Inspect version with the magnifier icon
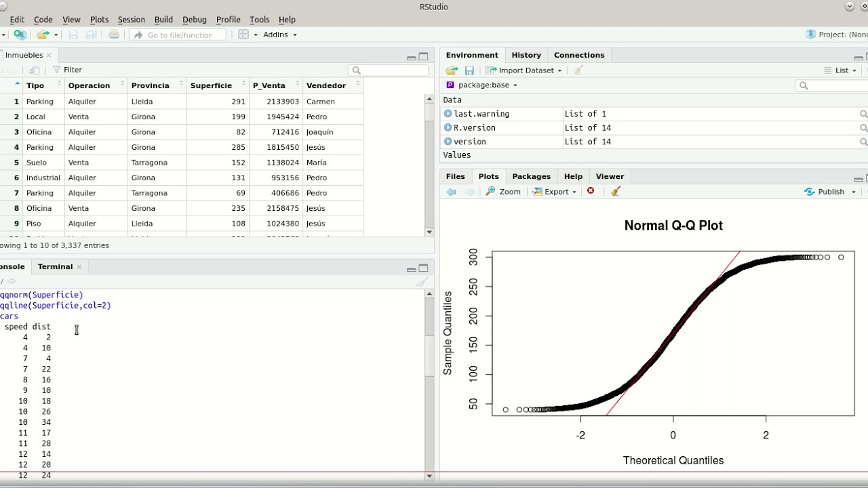Viewport: 868px width, 488px height. pos(863,142)
